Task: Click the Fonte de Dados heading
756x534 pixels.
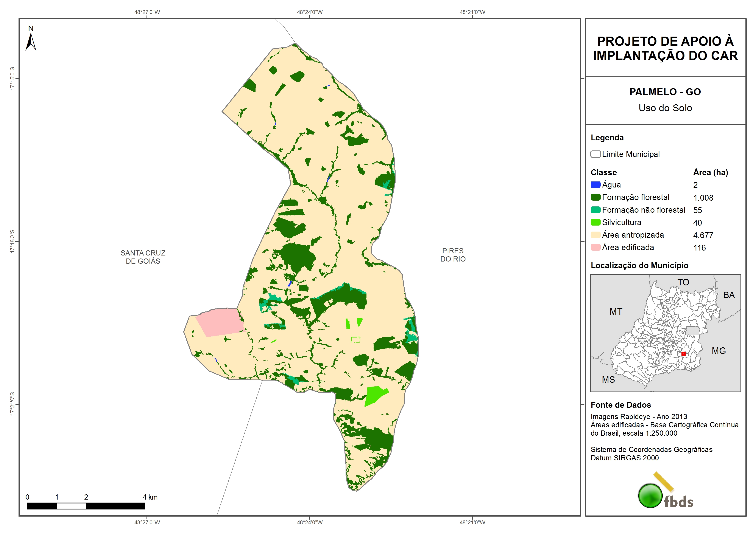Action: pyautogui.click(x=621, y=405)
